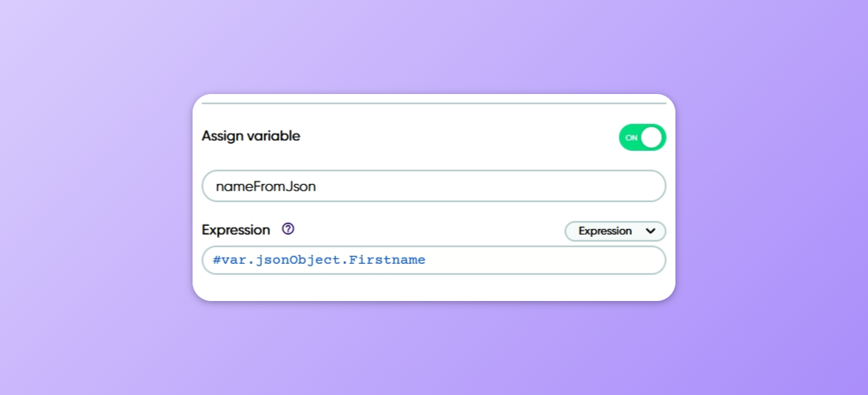
Task: Click the word variable in the heading
Action: (275, 136)
